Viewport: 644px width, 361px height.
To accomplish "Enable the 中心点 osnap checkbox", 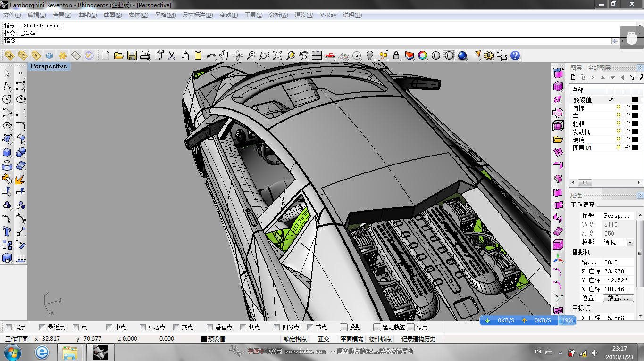I will click(x=143, y=327).
